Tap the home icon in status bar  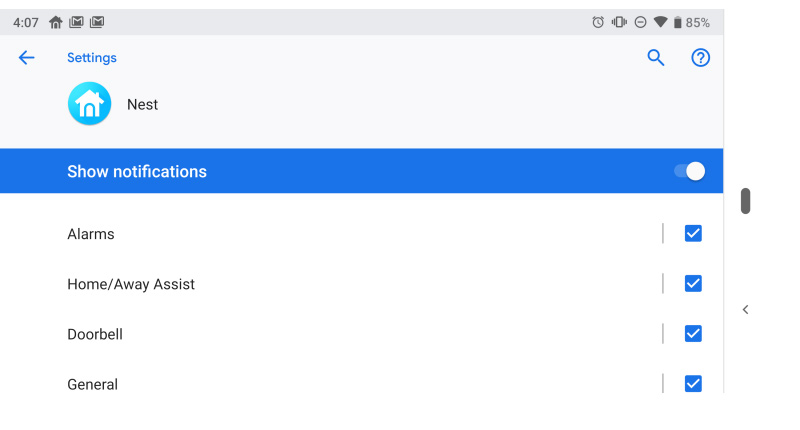[x=56, y=22]
